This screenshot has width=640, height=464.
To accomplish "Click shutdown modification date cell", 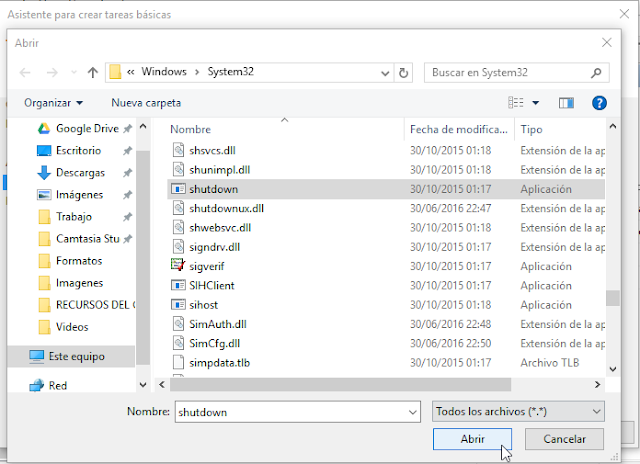I will (x=451, y=189).
